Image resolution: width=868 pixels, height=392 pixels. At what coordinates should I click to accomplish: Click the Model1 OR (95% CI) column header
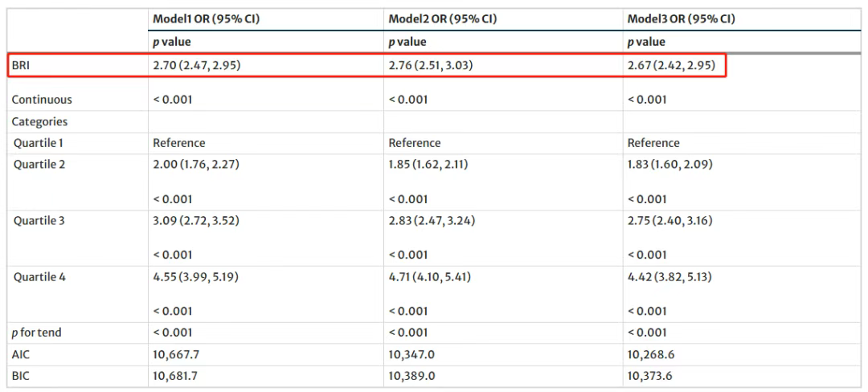coord(207,19)
